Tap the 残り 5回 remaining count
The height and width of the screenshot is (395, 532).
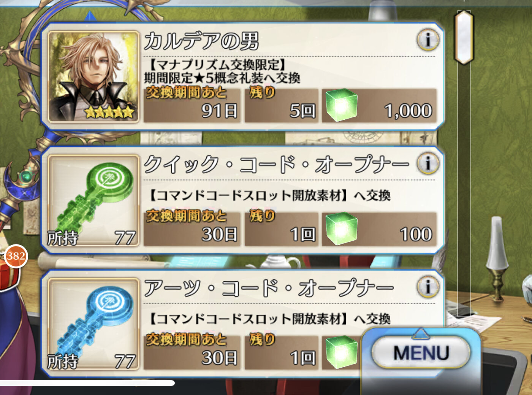tap(282, 105)
